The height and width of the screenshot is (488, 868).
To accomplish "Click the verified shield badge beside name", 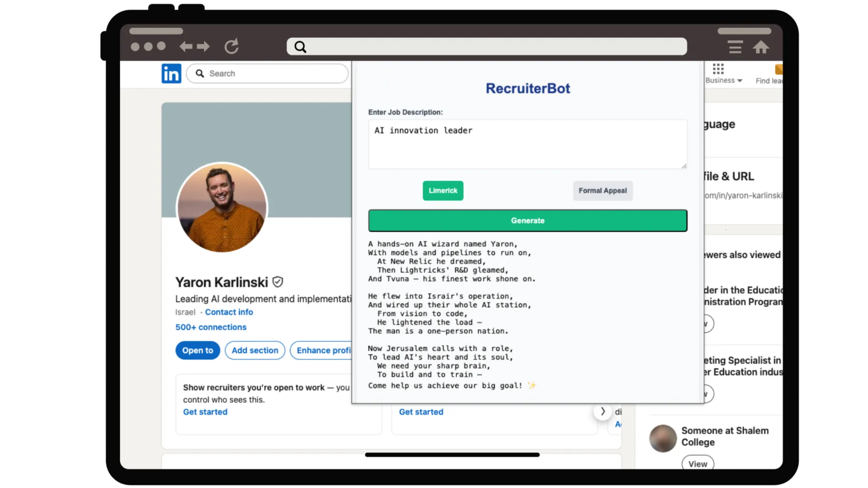I will click(x=278, y=282).
